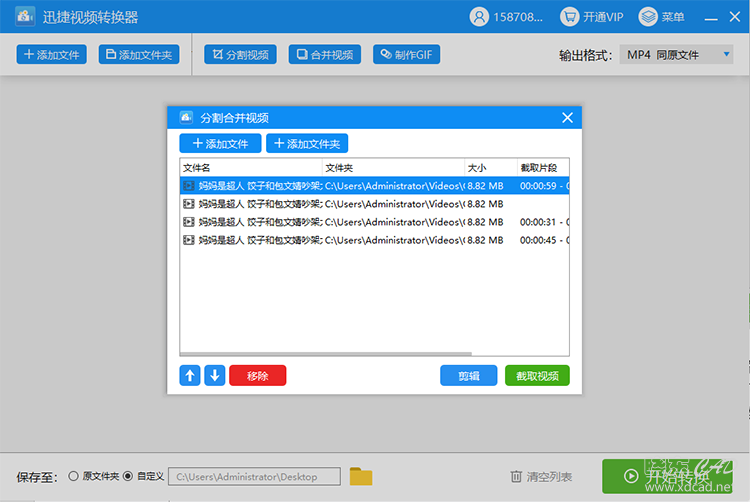The width and height of the screenshot is (750, 502).
Task: Click the app logo in the title bar
Action: point(25,17)
